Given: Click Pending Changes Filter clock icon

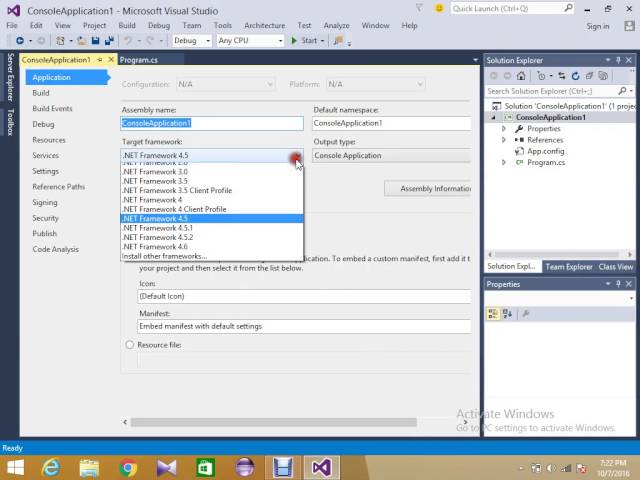Looking at the screenshot, I should point(541,76).
